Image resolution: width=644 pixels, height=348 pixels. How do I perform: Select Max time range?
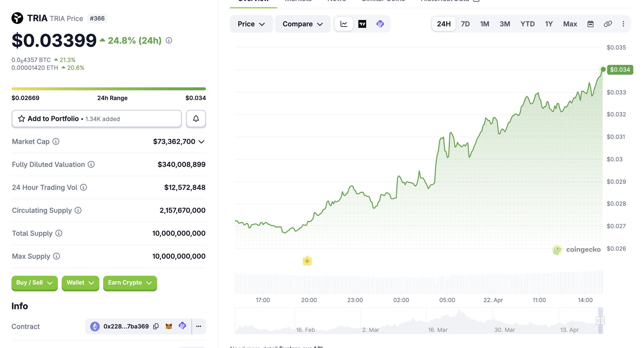[x=570, y=24]
